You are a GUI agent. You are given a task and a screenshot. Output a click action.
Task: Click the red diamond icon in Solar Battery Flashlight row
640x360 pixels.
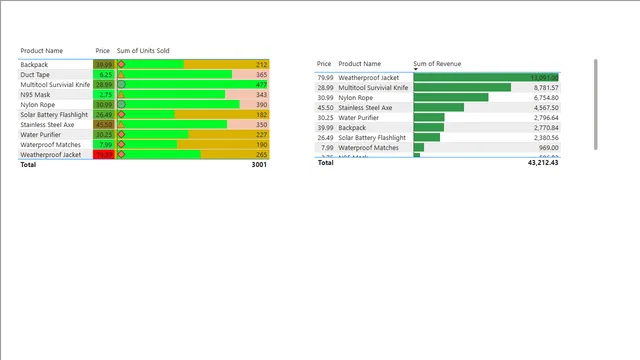coord(121,115)
